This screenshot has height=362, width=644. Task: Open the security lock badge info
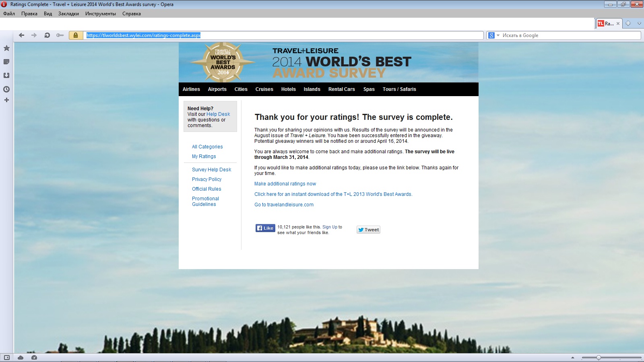click(x=76, y=35)
